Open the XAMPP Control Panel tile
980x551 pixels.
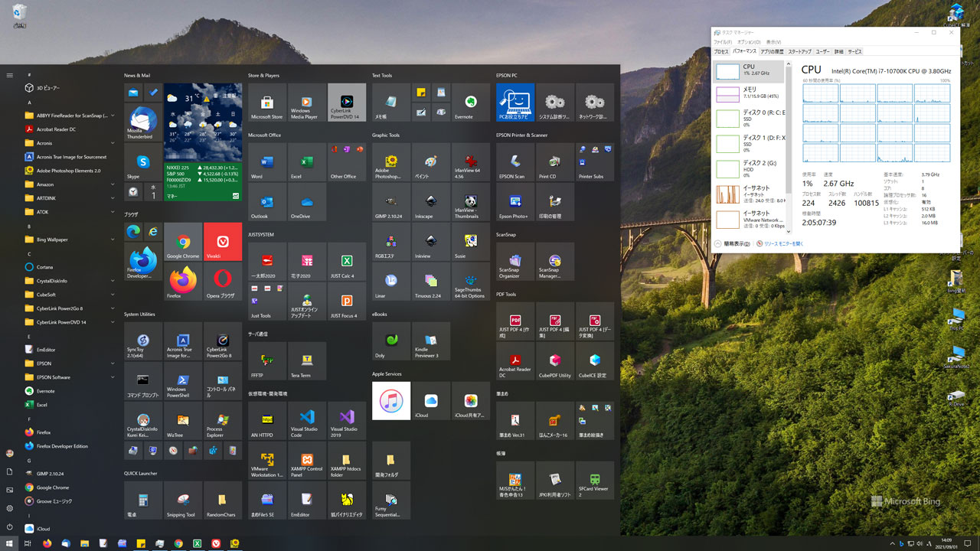click(x=307, y=461)
